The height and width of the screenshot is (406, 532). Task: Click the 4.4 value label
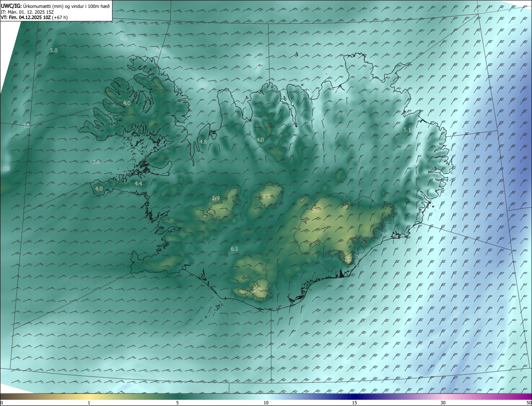138,183
